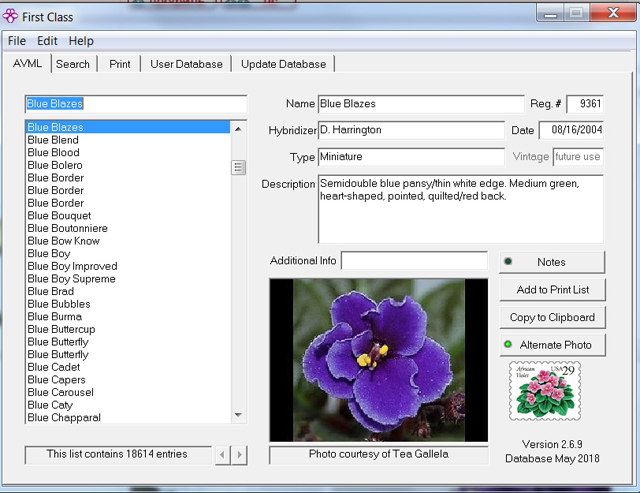The image size is (640, 493).
Task: Click Add to Print List button
Action: [x=552, y=290]
